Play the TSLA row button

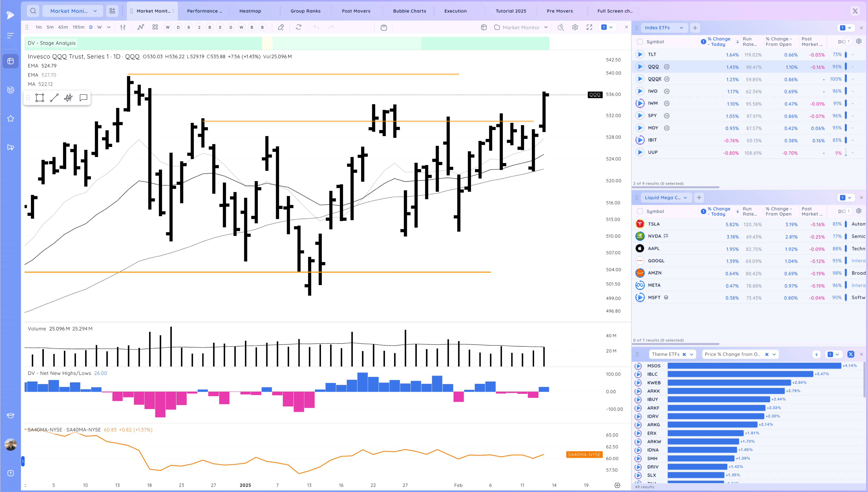640,224
